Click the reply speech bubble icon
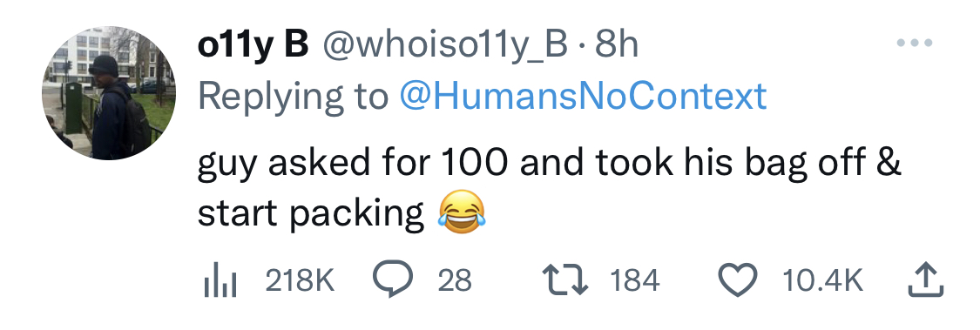This screenshot has height=330, width=980. click(x=393, y=279)
